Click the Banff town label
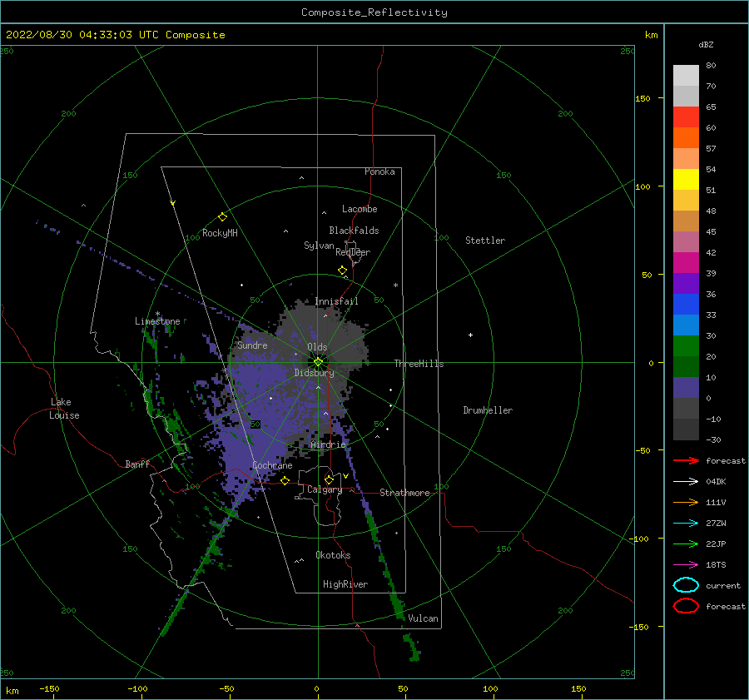Image resolution: width=749 pixels, height=700 pixels. coord(137,464)
